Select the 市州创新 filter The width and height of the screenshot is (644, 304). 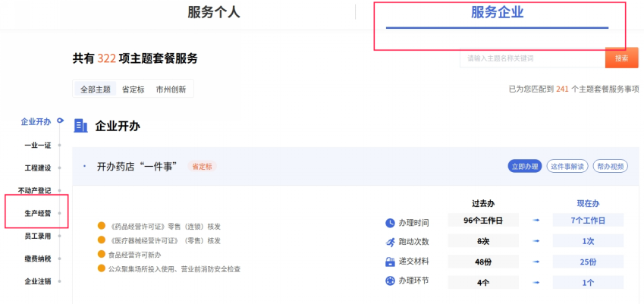click(171, 89)
